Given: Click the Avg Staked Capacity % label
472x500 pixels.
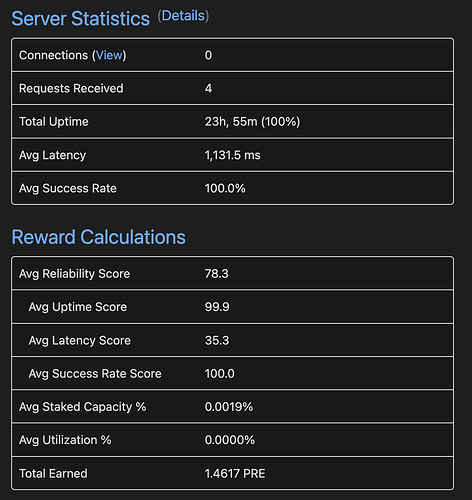Looking at the screenshot, I should coord(82,407).
